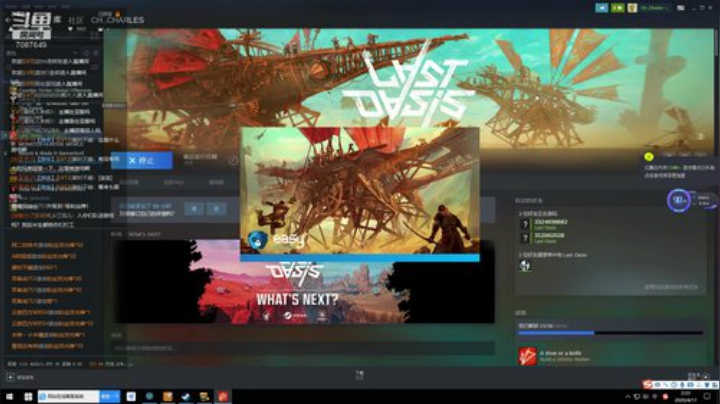Click the activity post input field
This screenshot has width=720, height=404.
coord(303,348)
